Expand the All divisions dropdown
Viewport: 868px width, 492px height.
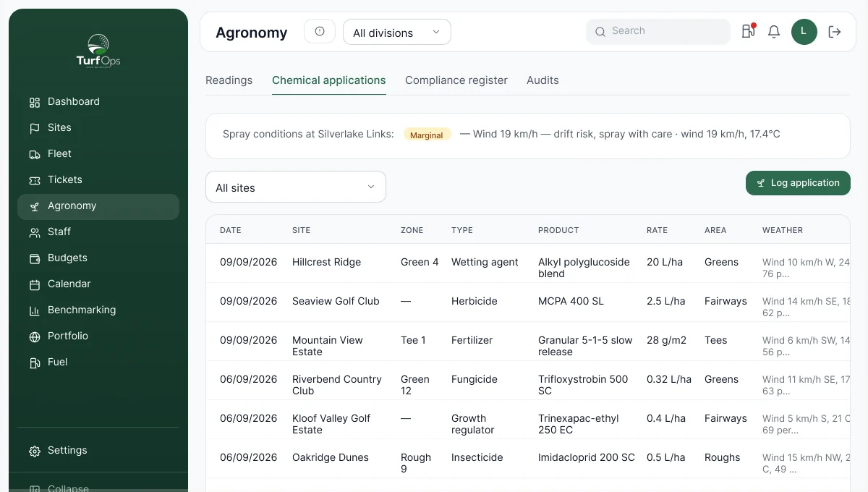click(397, 32)
